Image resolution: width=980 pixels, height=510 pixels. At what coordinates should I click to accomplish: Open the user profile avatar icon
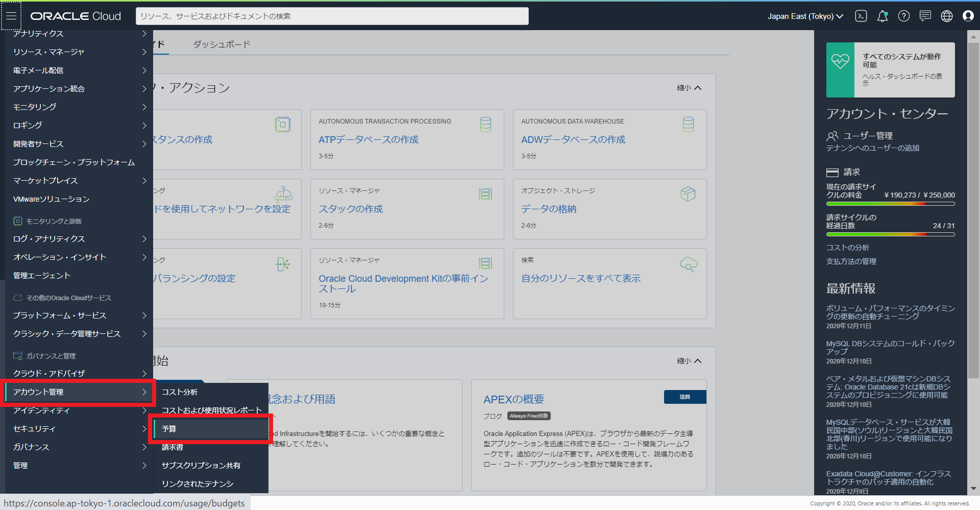point(968,16)
